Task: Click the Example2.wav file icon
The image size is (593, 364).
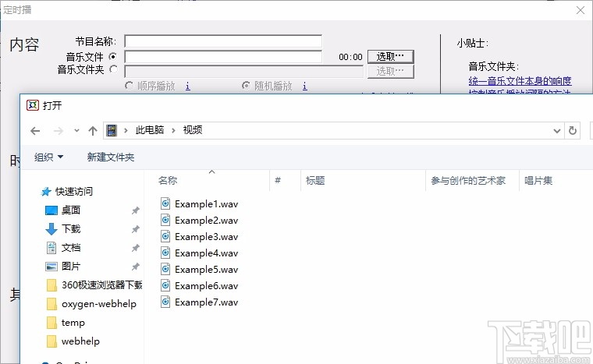Action: pyautogui.click(x=165, y=220)
